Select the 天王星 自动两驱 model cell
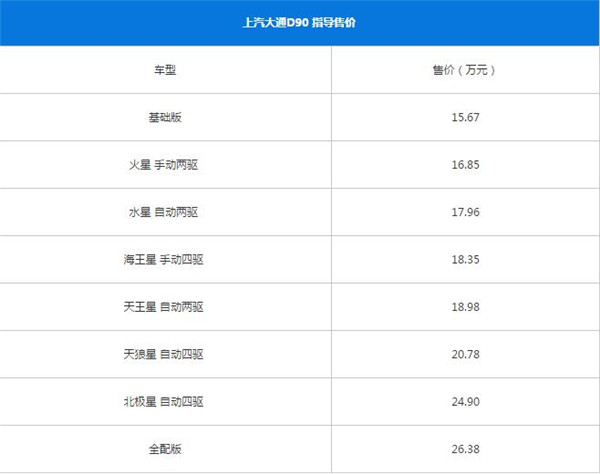600x474 pixels. (163, 307)
